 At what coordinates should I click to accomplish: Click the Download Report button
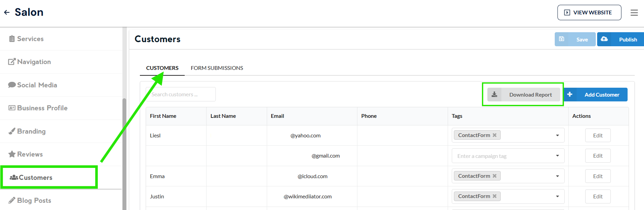click(x=524, y=95)
